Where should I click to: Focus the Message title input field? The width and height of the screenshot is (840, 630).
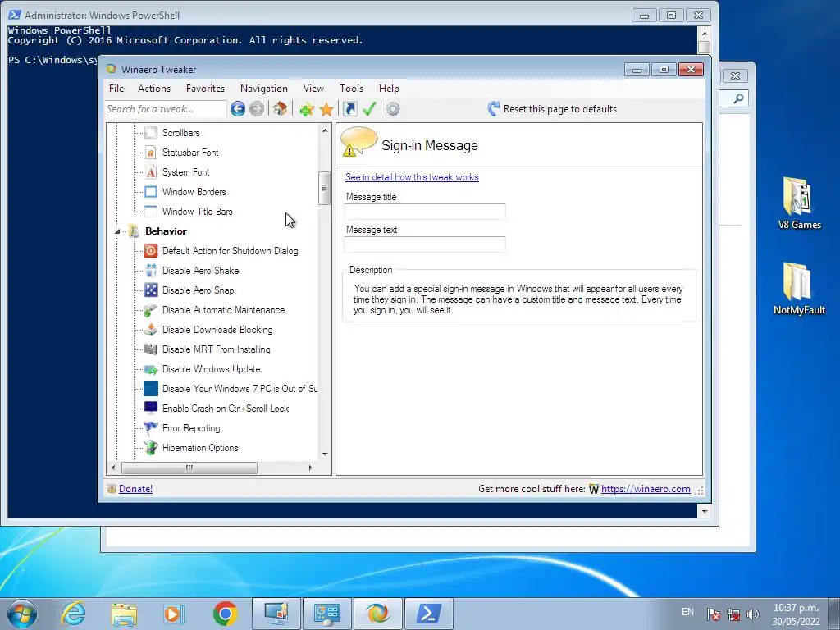(425, 212)
